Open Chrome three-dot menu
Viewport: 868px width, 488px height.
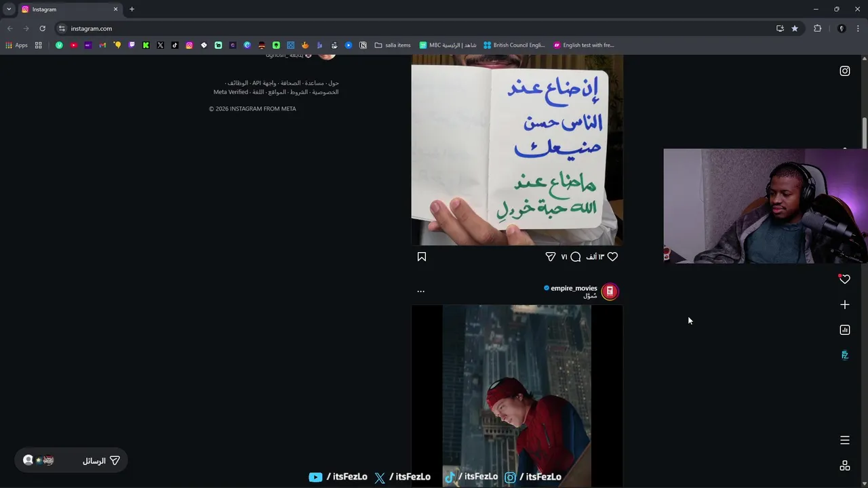[x=859, y=28]
